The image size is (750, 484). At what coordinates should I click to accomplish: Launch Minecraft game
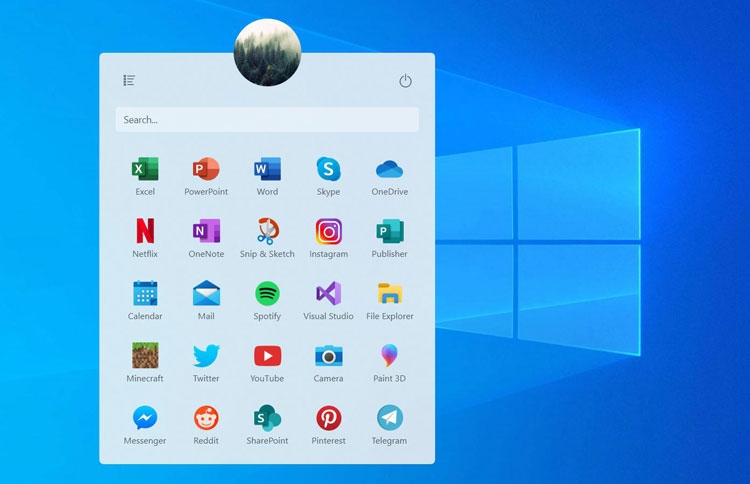pyautogui.click(x=145, y=356)
